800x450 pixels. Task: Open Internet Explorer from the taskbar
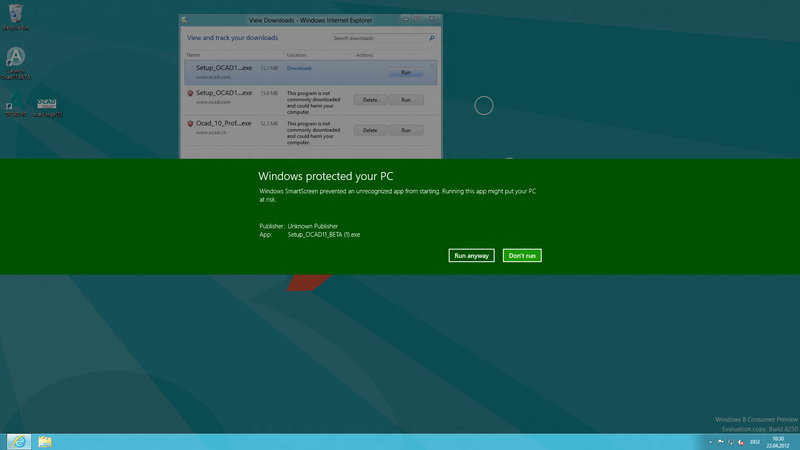[x=19, y=442]
